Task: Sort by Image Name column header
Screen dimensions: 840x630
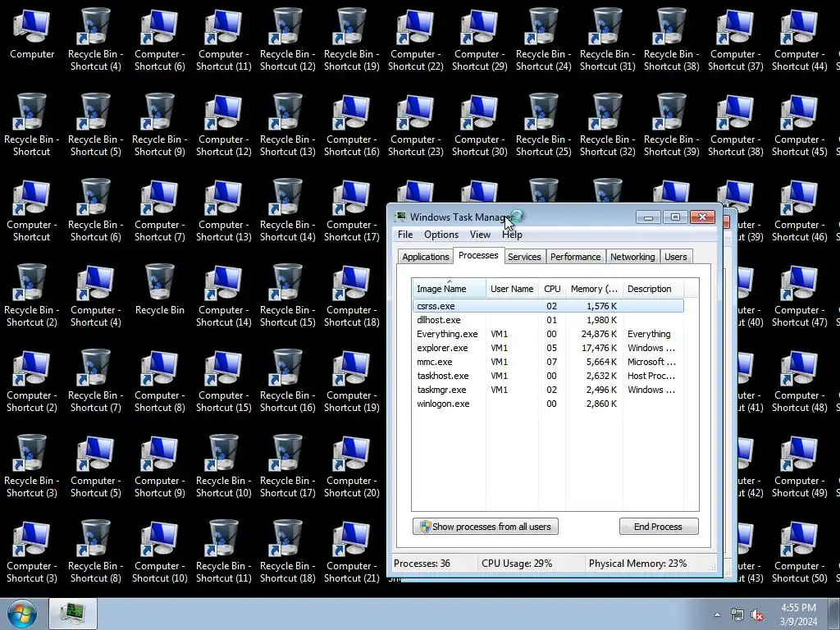Action: (x=449, y=288)
